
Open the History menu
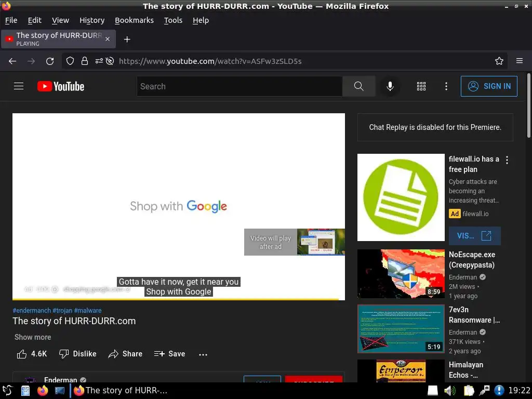tap(92, 20)
